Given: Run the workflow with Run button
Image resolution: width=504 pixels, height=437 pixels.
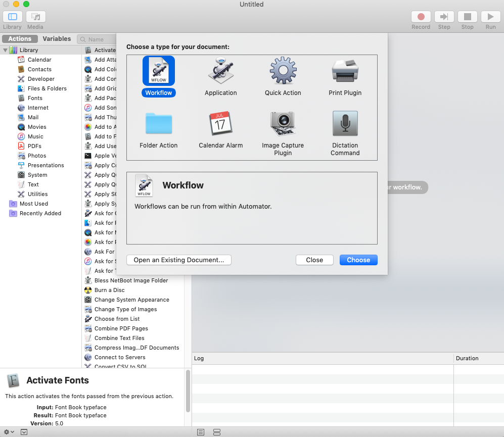Looking at the screenshot, I should tap(490, 17).
